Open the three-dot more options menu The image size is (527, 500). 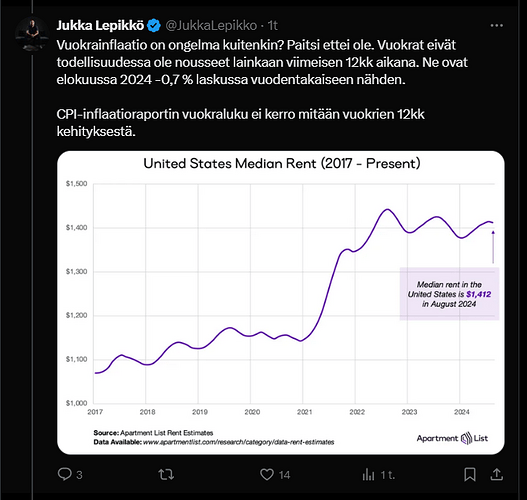click(x=496, y=26)
